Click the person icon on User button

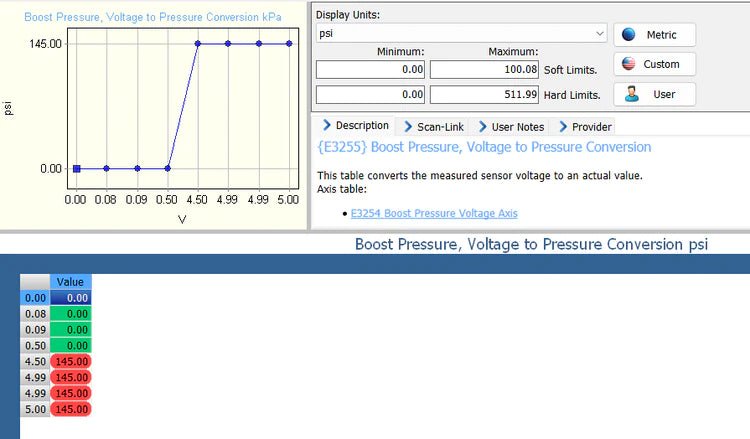(x=632, y=94)
